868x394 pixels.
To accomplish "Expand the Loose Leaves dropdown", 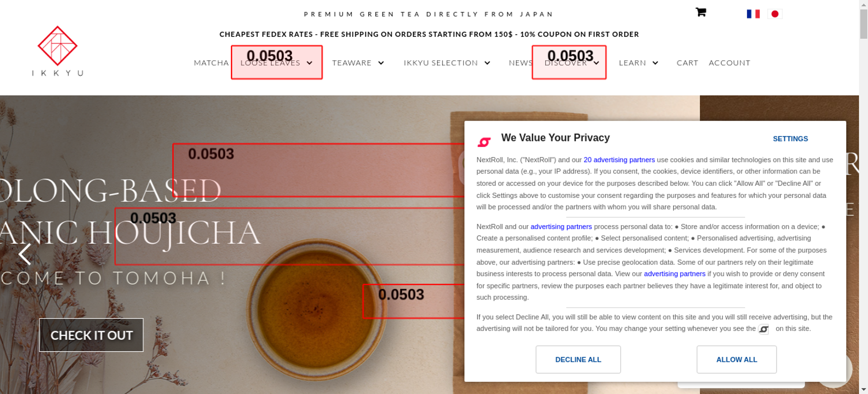I will (x=309, y=63).
